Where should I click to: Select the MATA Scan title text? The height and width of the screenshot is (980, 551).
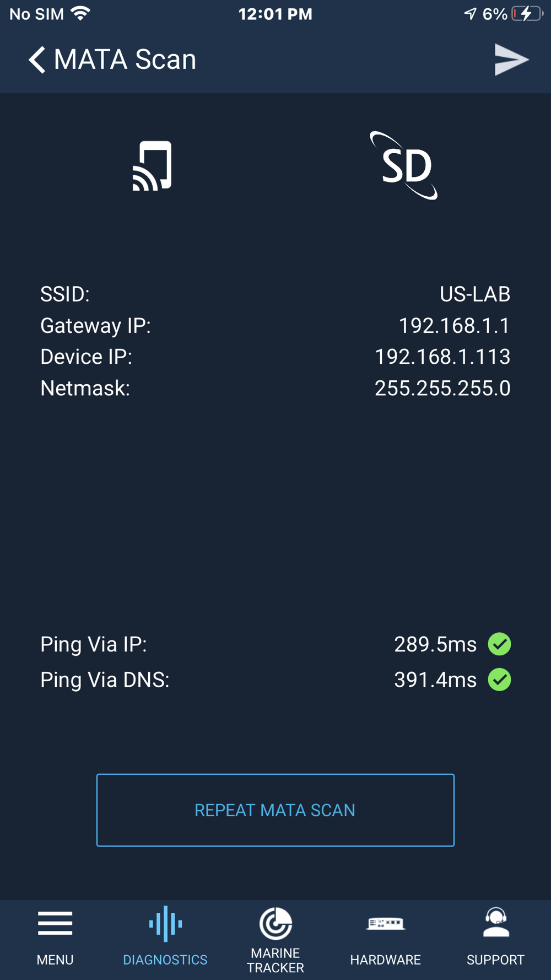tap(125, 60)
